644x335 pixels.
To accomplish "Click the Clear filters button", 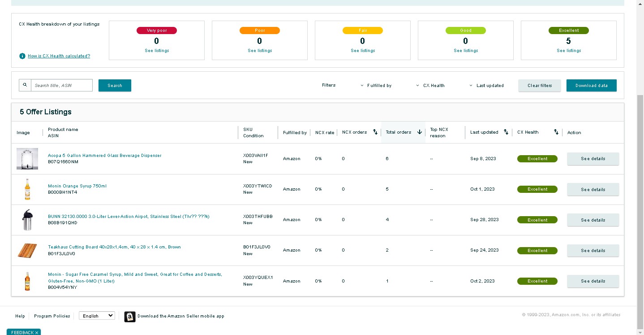I will [x=540, y=86].
